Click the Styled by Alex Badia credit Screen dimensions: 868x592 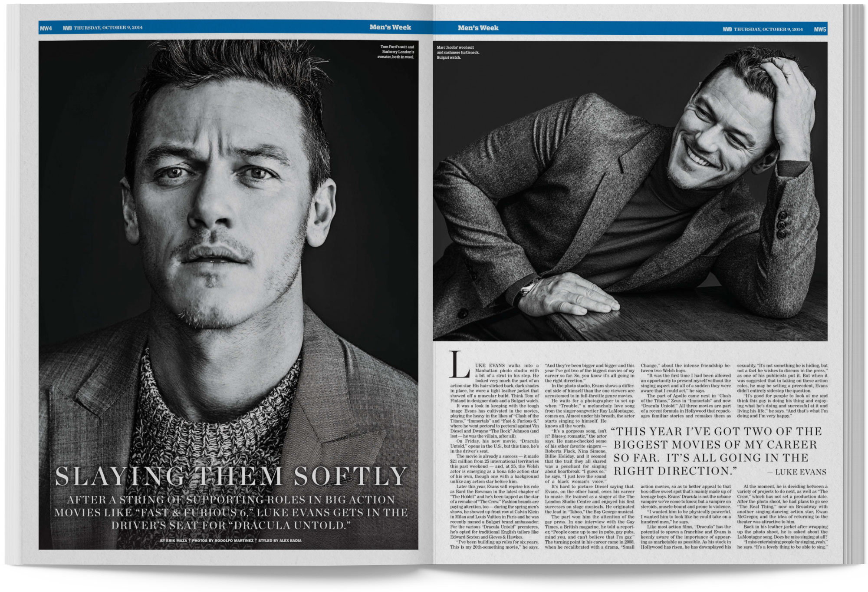(x=279, y=541)
